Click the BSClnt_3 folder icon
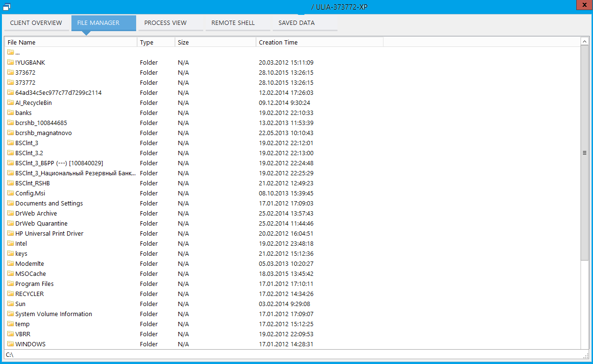This screenshot has width=593, height=364. [x=11, y=143]
